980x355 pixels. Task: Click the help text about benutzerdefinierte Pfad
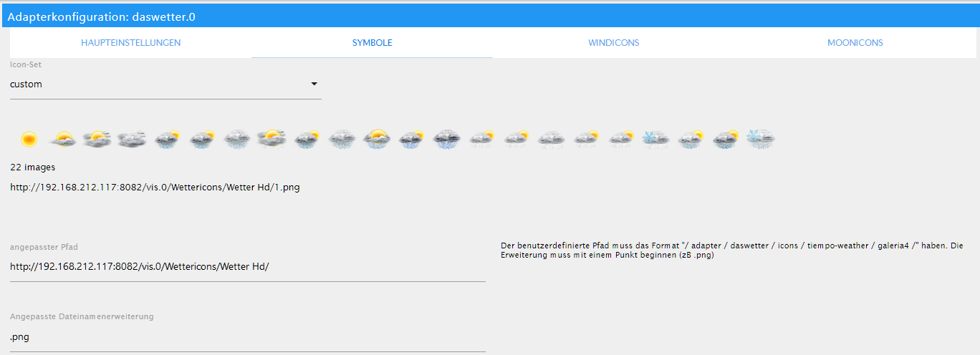(731, 250)
